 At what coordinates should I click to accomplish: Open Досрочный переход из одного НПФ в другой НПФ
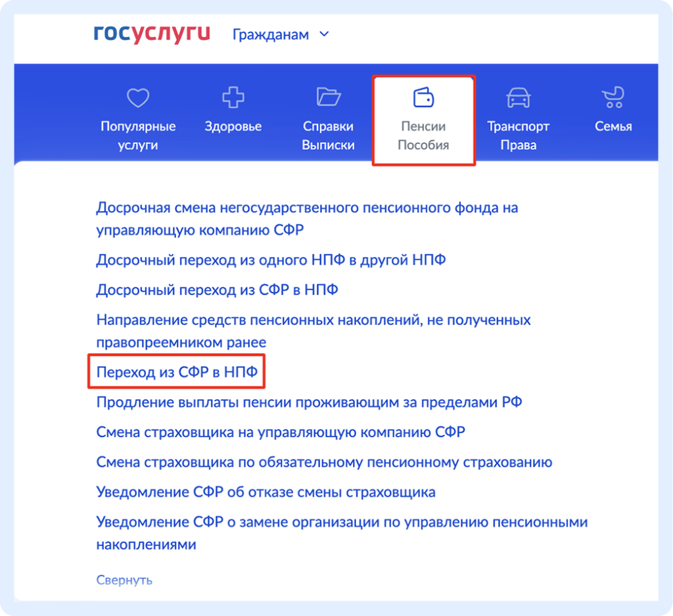click(271, 260)
